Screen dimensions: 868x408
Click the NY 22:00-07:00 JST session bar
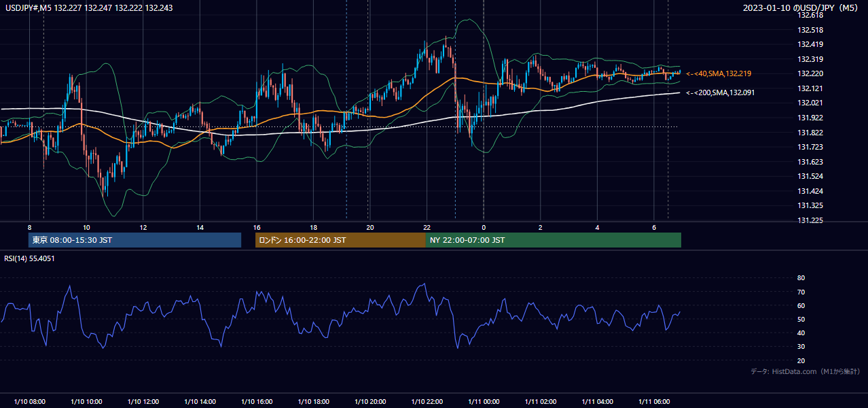coord(554,240)
